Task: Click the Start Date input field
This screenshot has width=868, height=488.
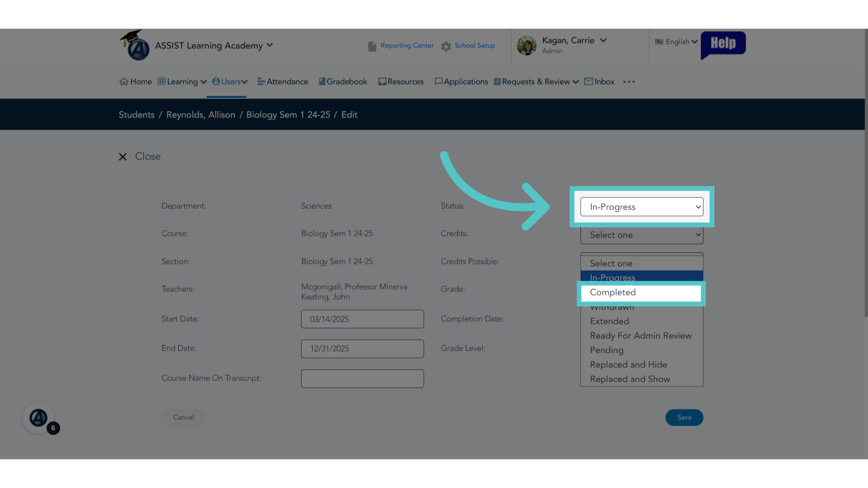Action: [x=363, y=319]
